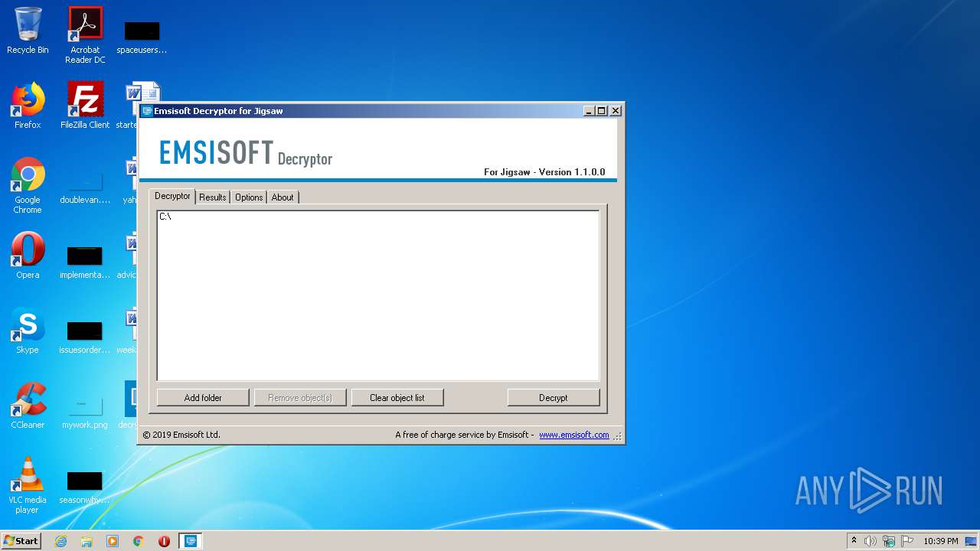The image size is (980, 551).
Task: Switch to the Decryptor tab
Action: click(x=172, y=196)
